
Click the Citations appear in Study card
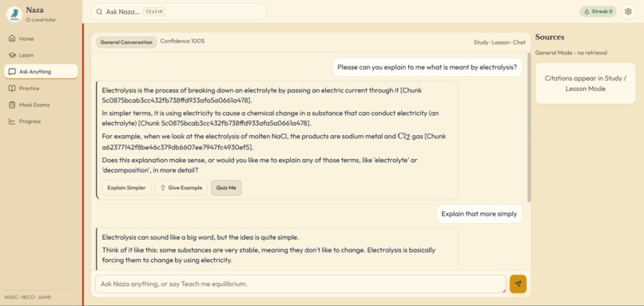(x=585, y=83)
